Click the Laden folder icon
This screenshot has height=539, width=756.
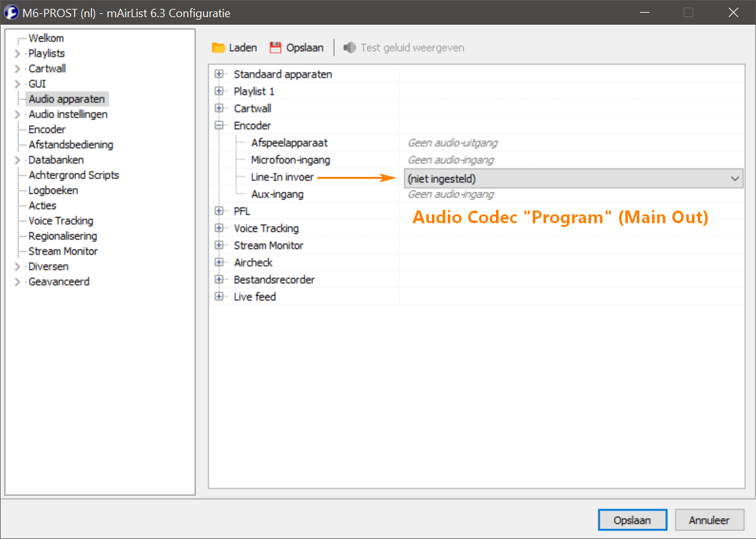point(218,48)
